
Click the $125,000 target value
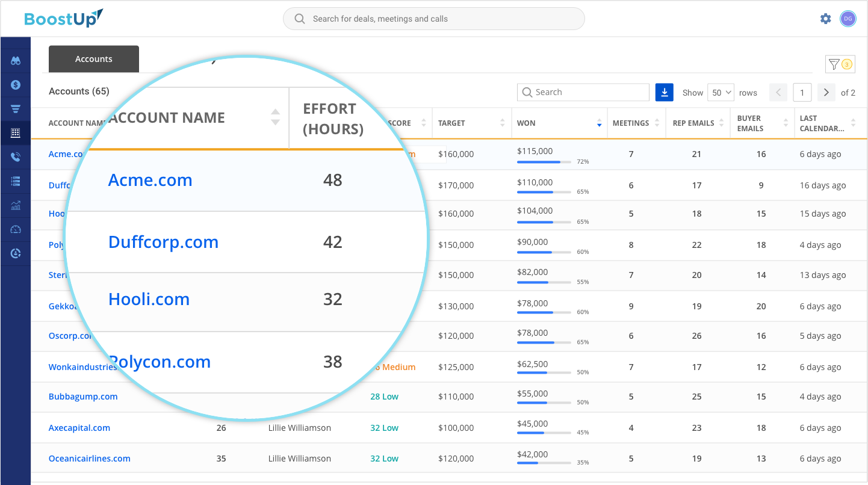[456, 367]
